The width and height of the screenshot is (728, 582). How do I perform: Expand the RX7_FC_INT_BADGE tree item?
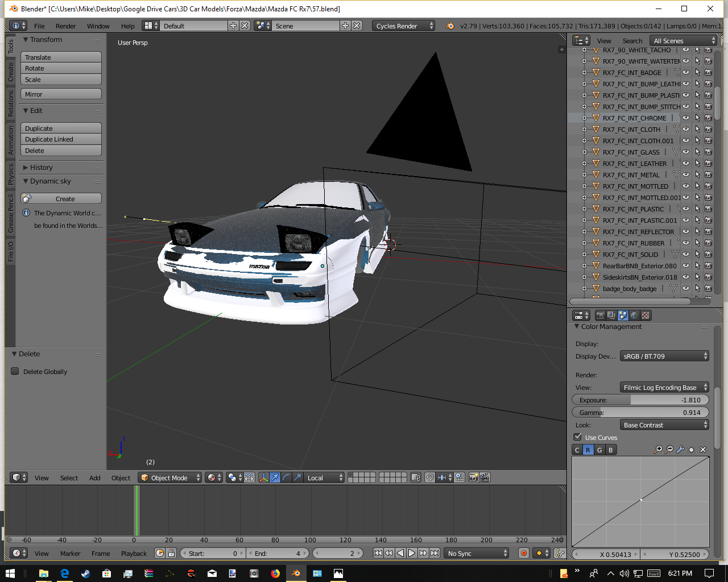584,72
